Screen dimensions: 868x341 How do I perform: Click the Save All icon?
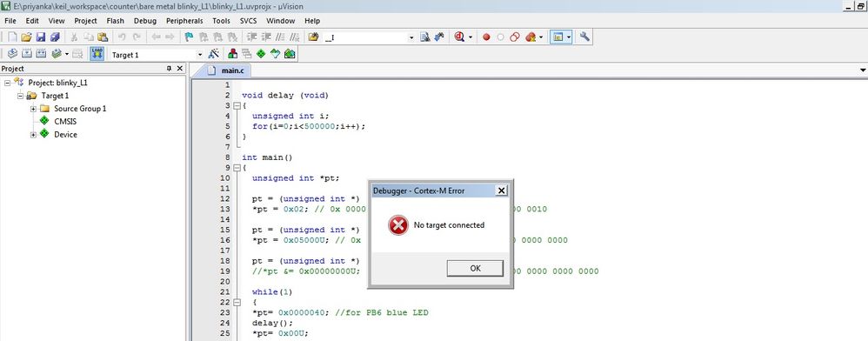click(x=55, y=37)
